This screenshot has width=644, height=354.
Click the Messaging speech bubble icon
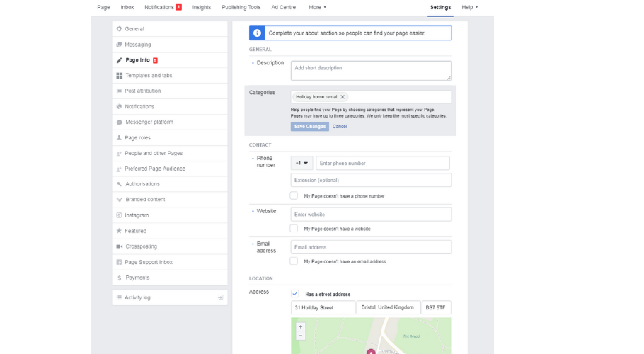pyautogui.click(x=119, y=45)
